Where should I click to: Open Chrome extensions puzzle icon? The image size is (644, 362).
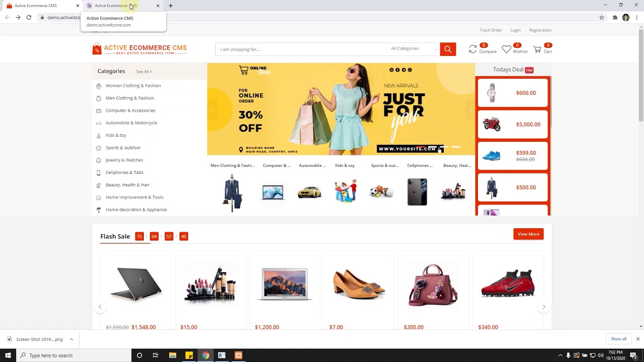[x=615, y=17]
